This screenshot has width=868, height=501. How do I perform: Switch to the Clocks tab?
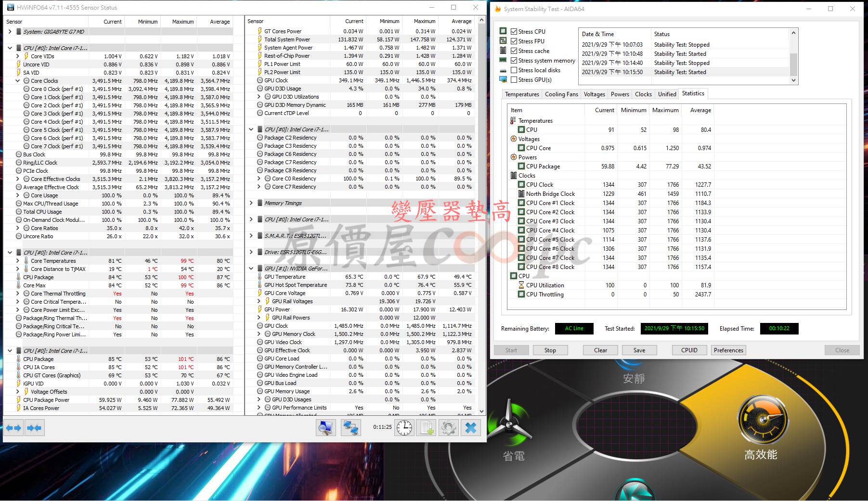click(643, 94)
